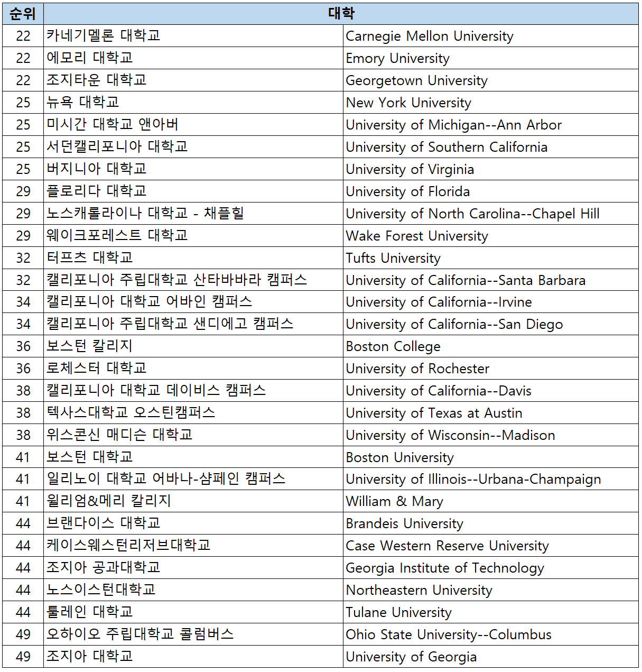The image size is (642, 672).
Task: Select cell University of California--San Diego
Action: (491, 324)
